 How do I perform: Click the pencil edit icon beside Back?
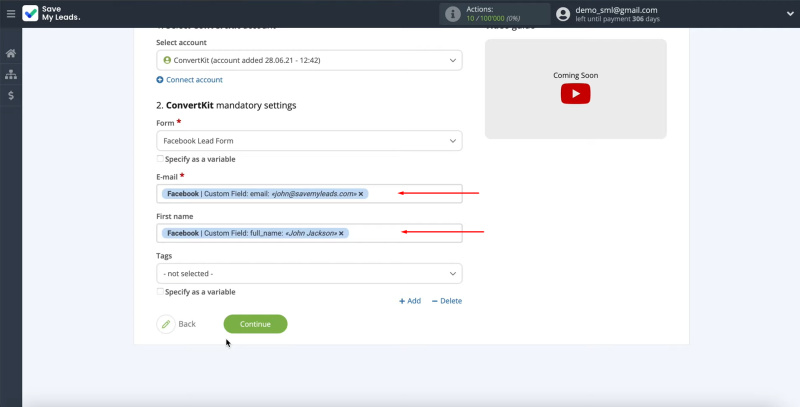pyautogui.click(x=165, y=324)
